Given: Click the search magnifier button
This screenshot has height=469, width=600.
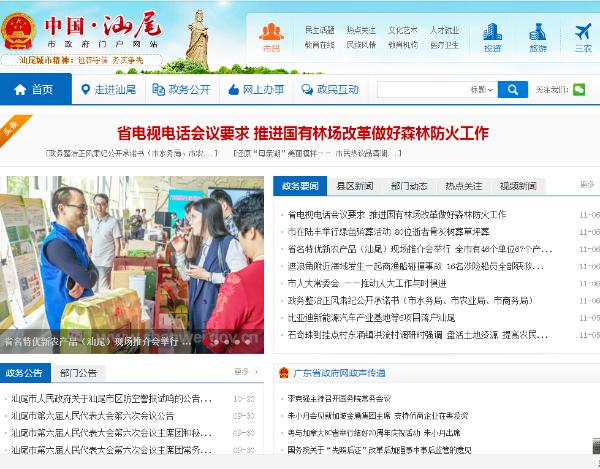Looking at the screenshot, I should click(x=513, y=90).
